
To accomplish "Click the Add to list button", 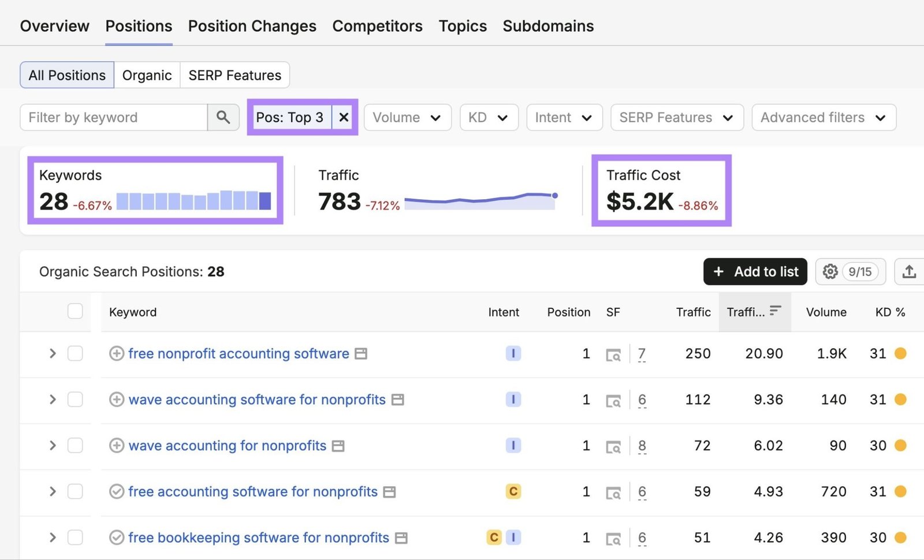I will (755, 271).
